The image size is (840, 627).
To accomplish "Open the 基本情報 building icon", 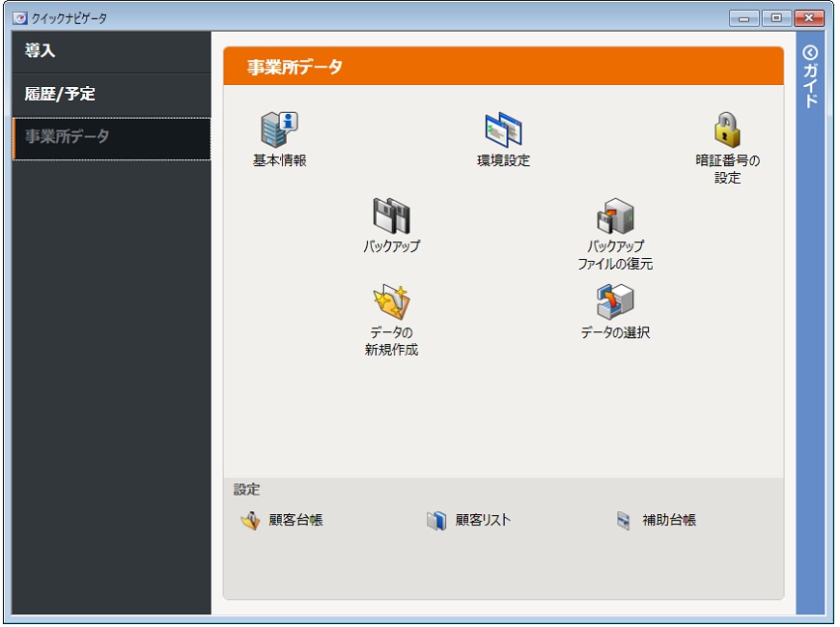I will point(280,130).
